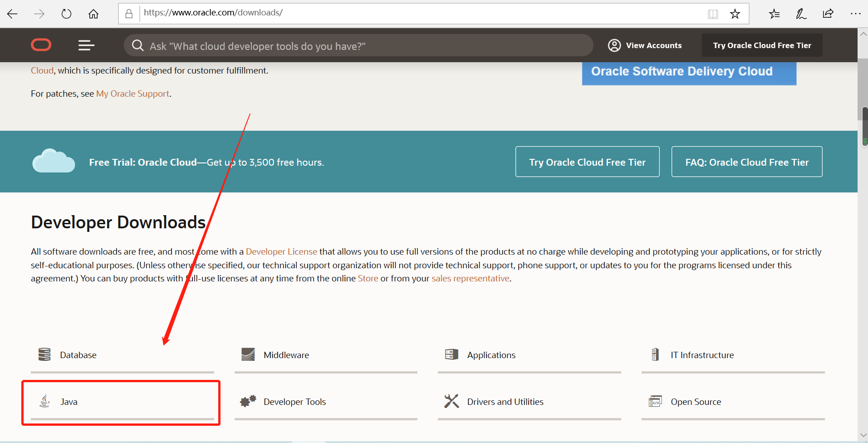Open the Drivers and Utilities category
Image resolution: width=868 pixels, height=443 pixels.
pyautogui.click(x=505, y=401)
